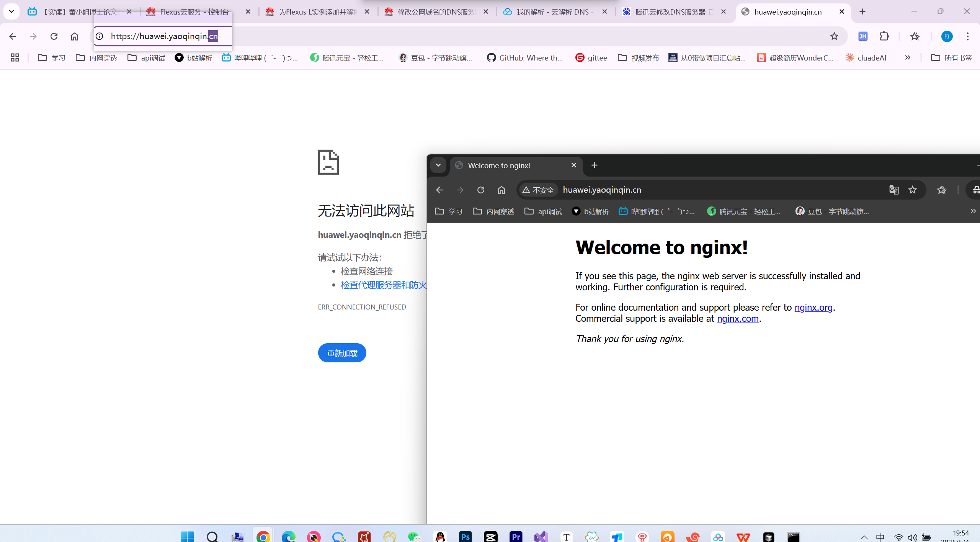Click the 重新加载 reload button
This screenshot has height=542, width=980.
(342, 353)
